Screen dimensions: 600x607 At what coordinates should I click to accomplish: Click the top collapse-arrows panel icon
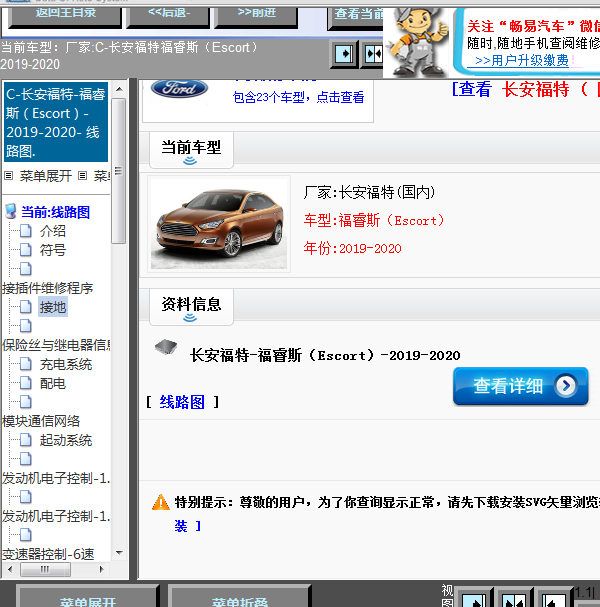[x=372, y=54]
